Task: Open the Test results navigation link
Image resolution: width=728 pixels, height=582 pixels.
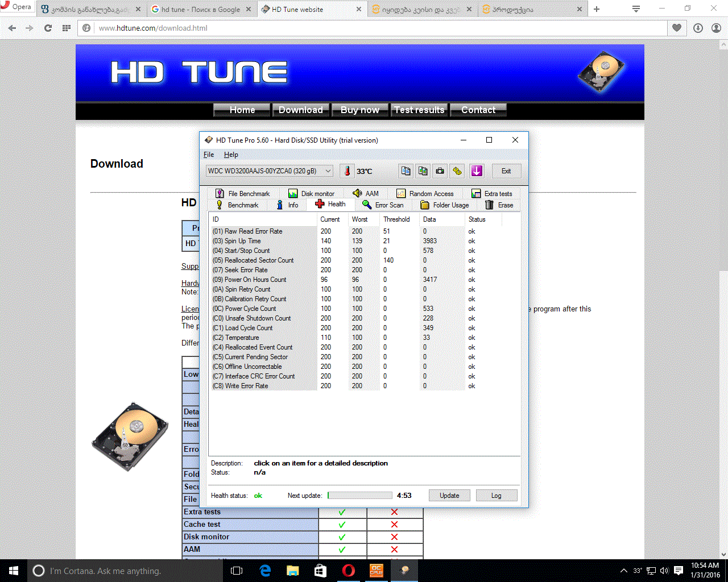Action: (419, 110)
